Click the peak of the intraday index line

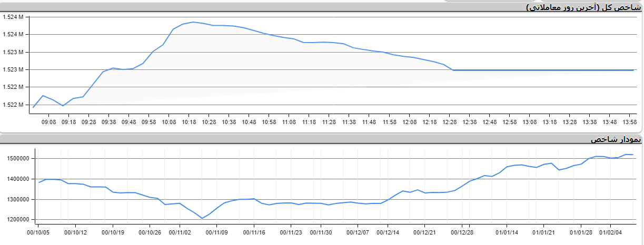tap(193, 22)
